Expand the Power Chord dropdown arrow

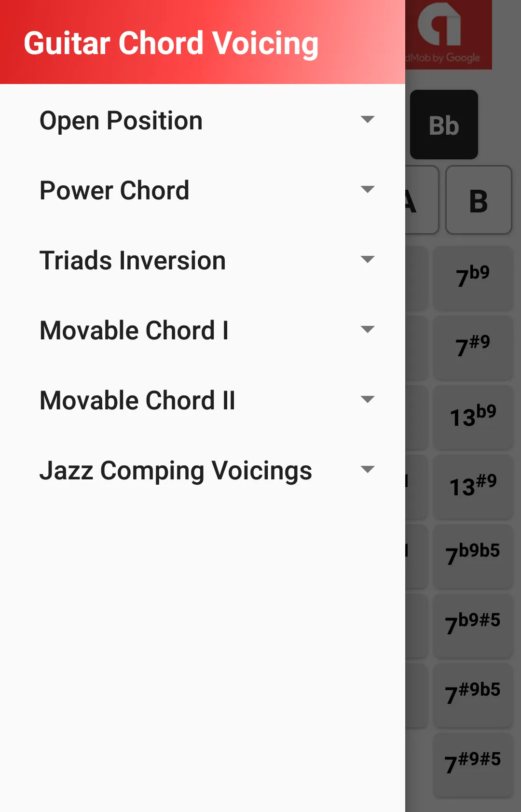[368, 189]
